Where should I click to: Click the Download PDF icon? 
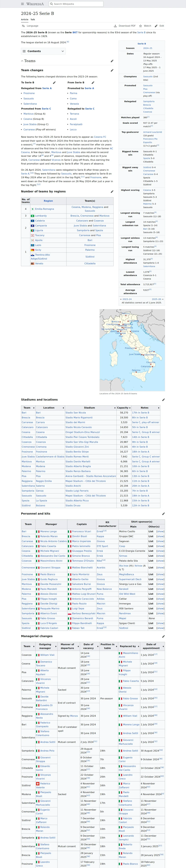(115, 26)
